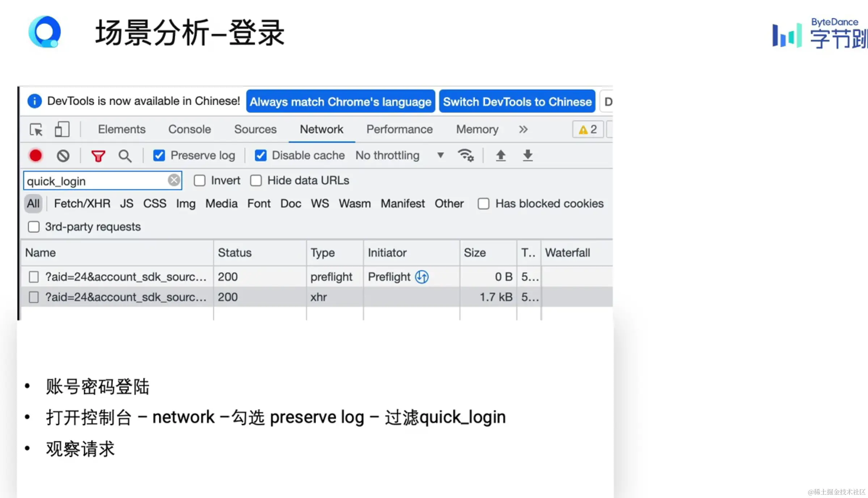Viewport: 868px width, 498px height.
Task: Click Switch DevTools to Chinese button
Action: click(x=517, y=102)
